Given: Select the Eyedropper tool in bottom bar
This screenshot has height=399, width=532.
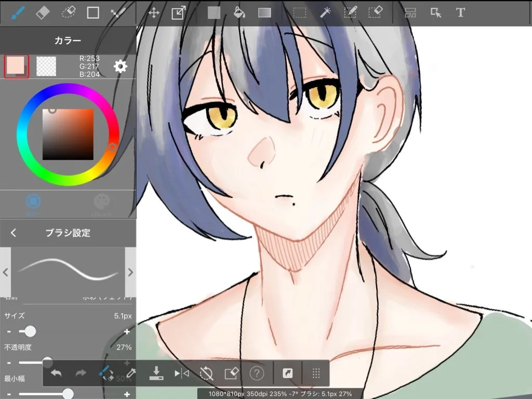Looking at the screenshot, I should 131,373.
